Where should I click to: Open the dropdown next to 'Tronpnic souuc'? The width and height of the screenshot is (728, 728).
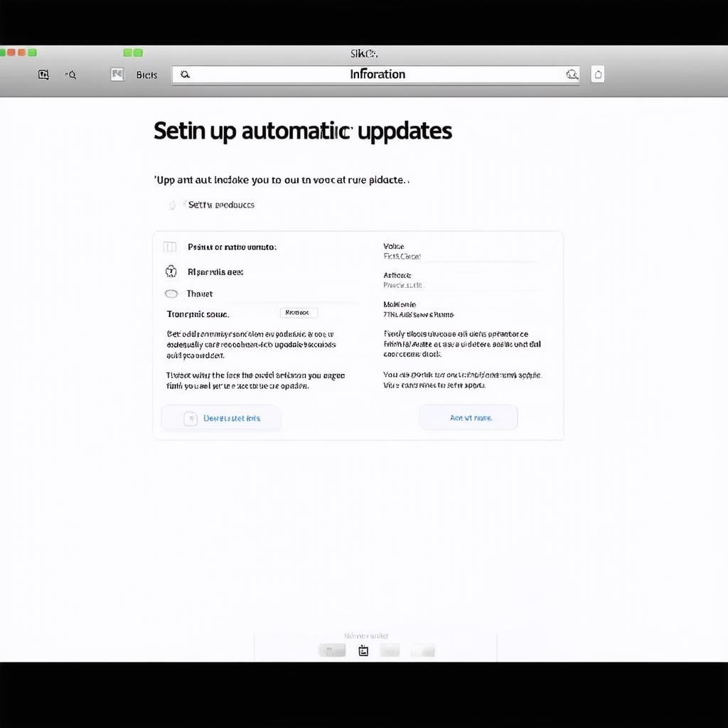coord(299,313)
